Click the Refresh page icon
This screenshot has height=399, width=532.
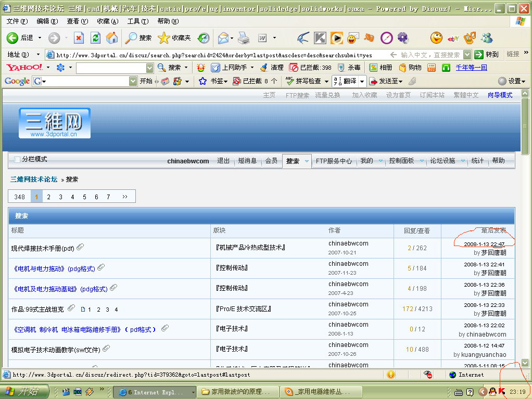coord(95,38)
